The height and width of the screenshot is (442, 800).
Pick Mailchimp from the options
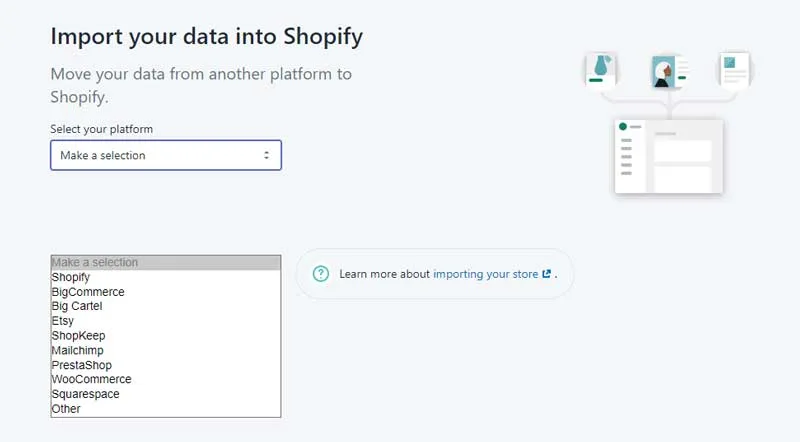tap(166, 351)
